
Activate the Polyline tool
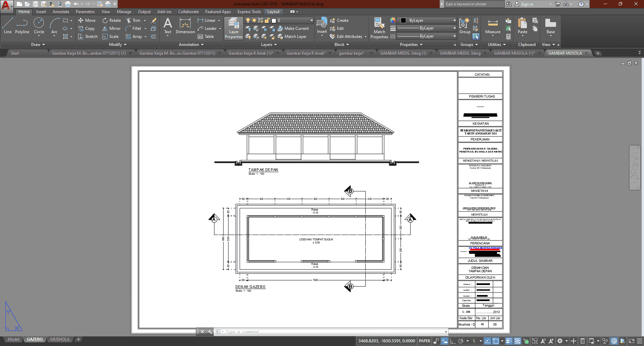[22, 26]
